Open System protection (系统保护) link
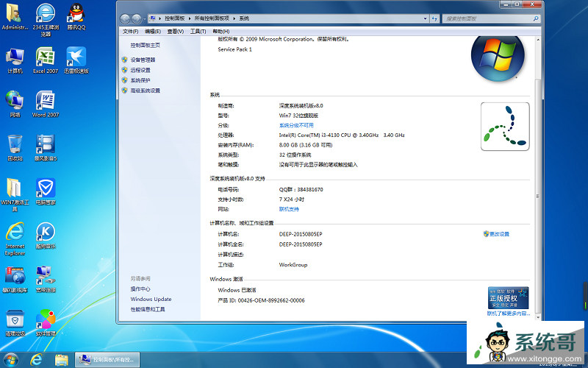The height and width of the screenshot is (368, 588). (x=140, y=80)
